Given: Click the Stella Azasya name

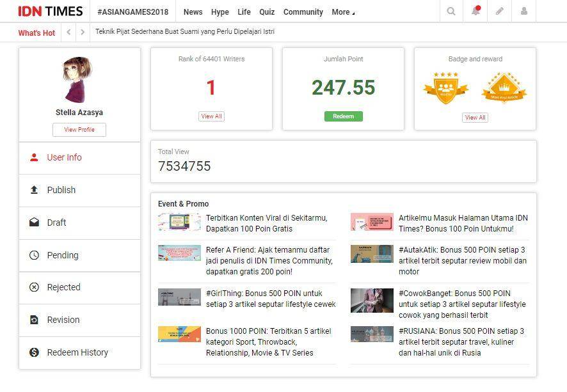Looking at the screenshot, I should pos(79,113).
